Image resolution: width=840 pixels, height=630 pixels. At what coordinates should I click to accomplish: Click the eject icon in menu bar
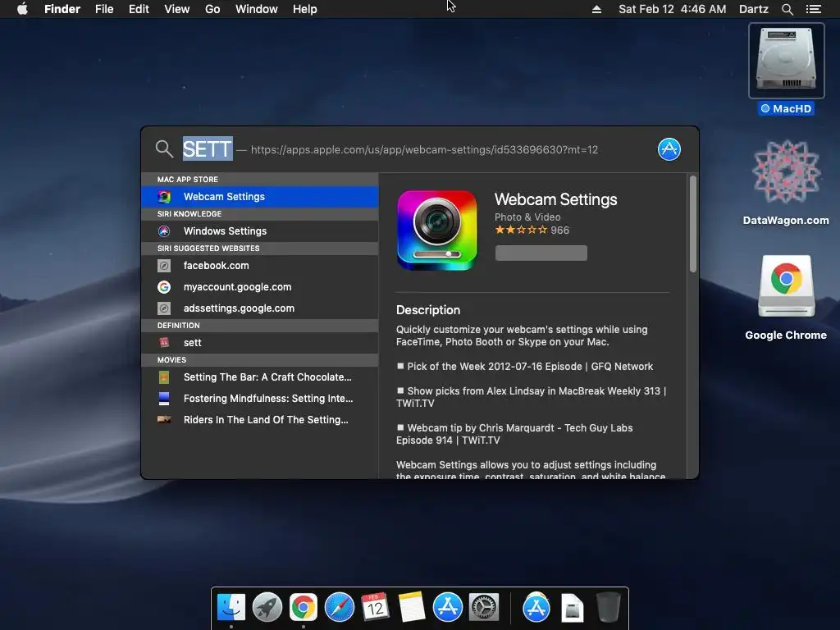click(596, 9)
